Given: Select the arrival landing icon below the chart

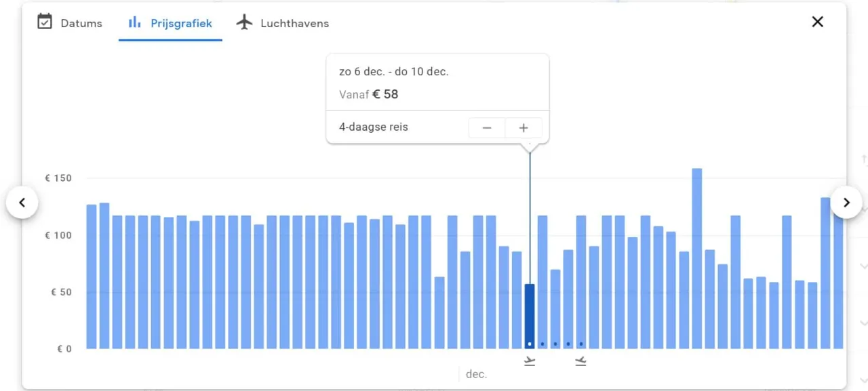Looking at the screenshot, I should tap(581, 361).
